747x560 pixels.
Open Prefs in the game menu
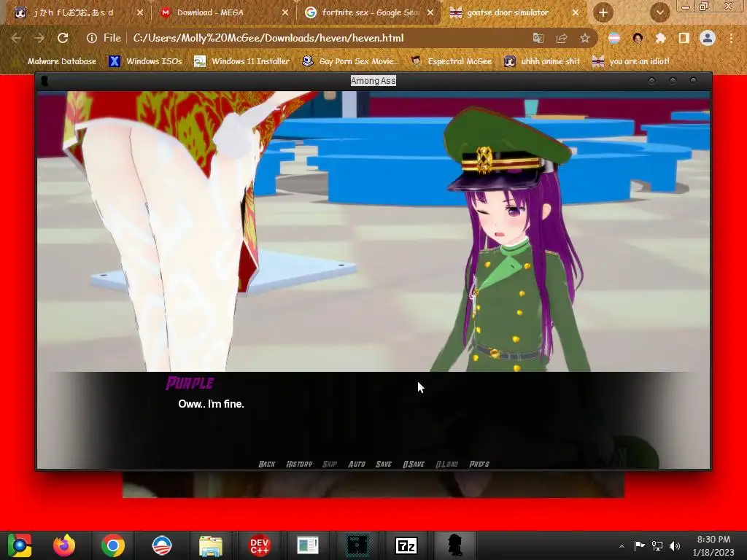tap(479, 464)
